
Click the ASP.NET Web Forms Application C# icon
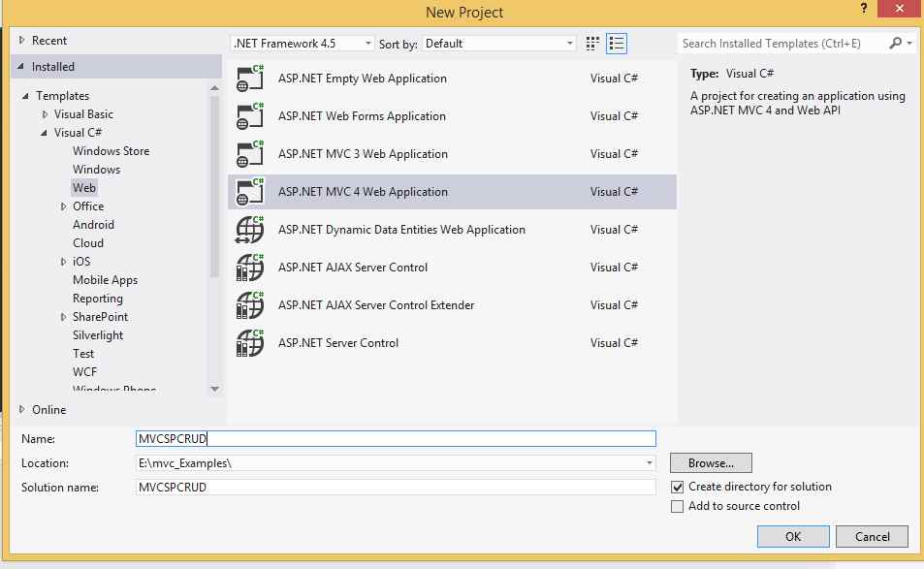click(250, 115)
